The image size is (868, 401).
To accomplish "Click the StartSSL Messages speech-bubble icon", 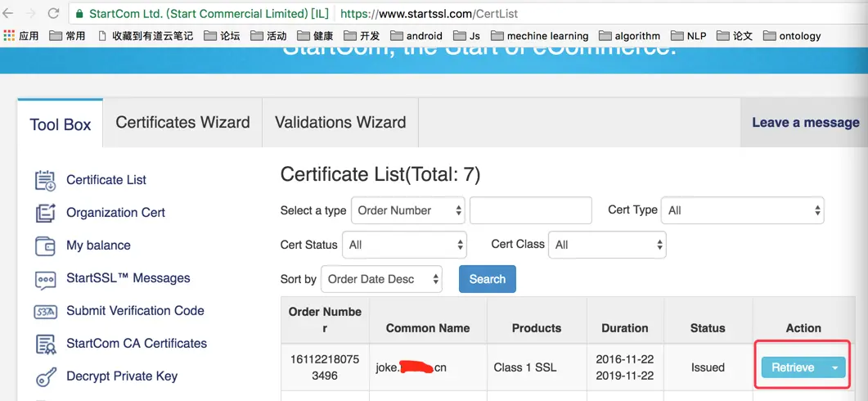I will (x=45, y=279).
